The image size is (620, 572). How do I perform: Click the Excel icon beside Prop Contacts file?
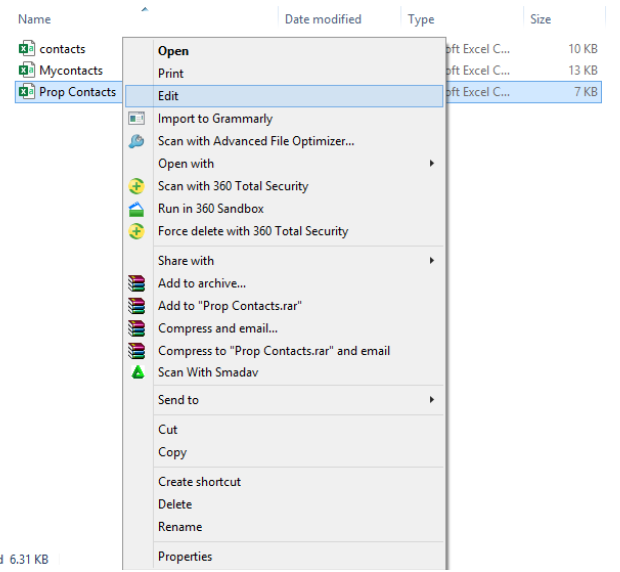pyautogui.click(x=26, y=92)
